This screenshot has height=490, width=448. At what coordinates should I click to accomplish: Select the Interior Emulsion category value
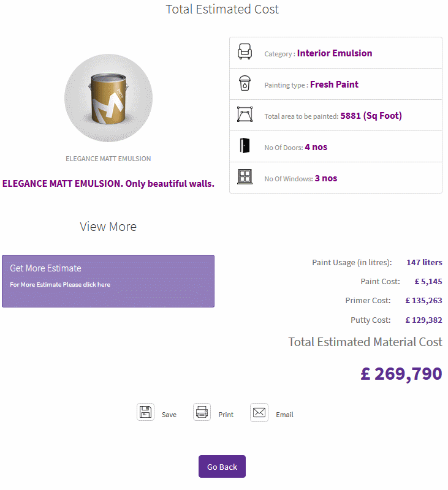point(335,53)
